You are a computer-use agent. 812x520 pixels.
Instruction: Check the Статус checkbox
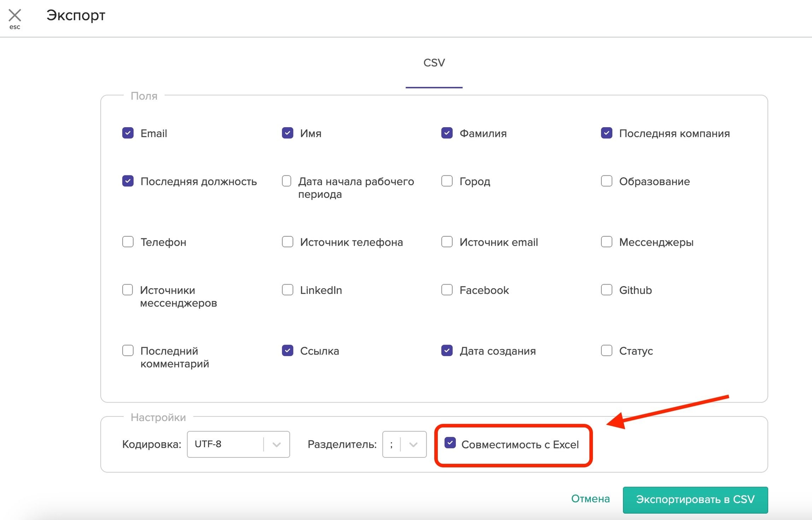click(606, 350)
